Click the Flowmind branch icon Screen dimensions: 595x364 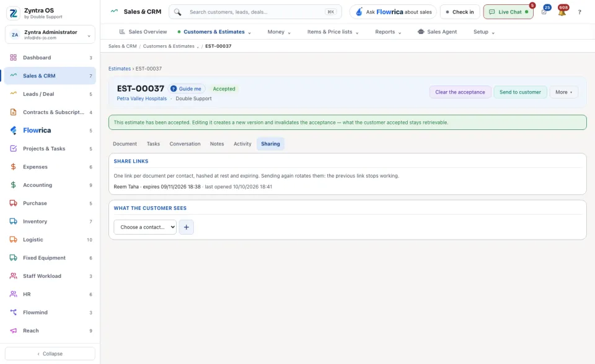[13, 313]
